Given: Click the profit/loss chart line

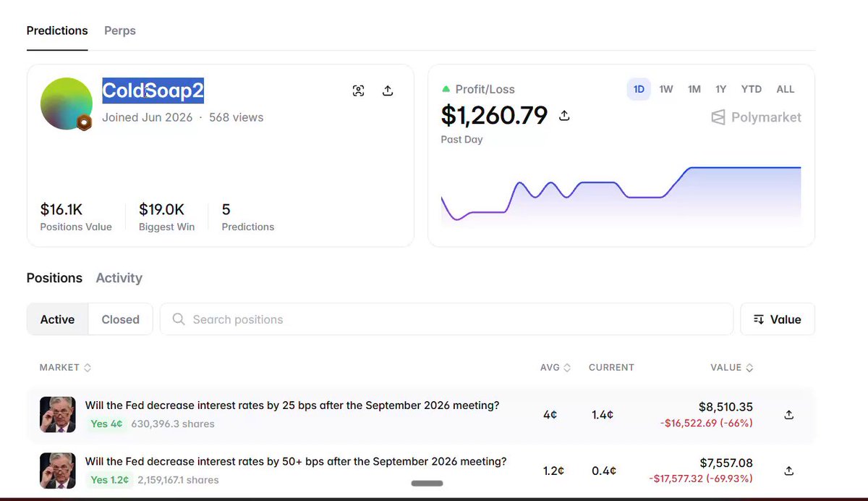Looking at the screenshot, I should click(621, 193).
